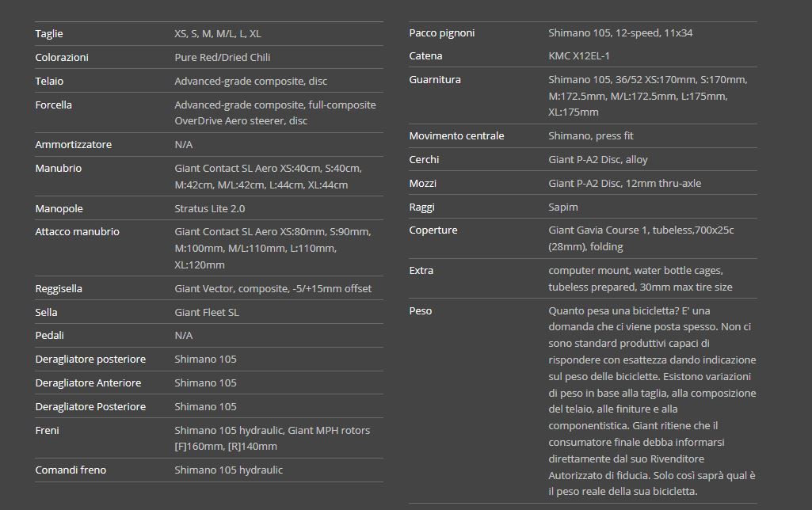
Task: Click the 'Forcella' label
Action: (53, 105)
